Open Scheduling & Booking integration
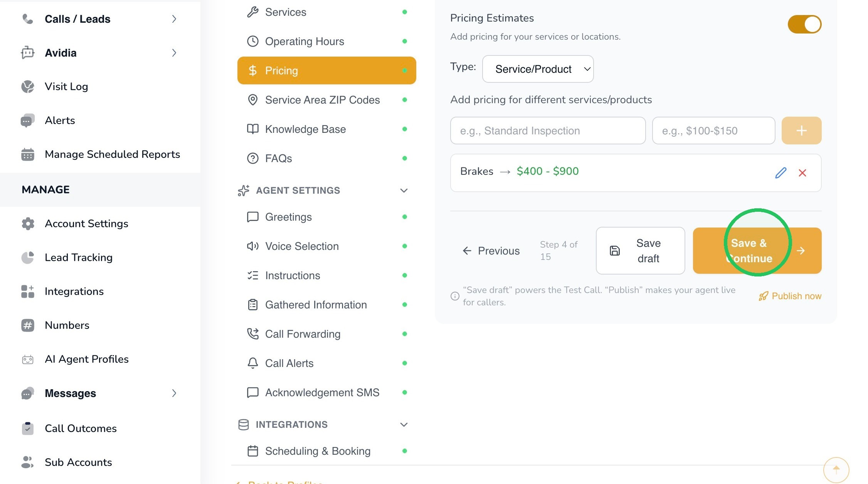 326,451
